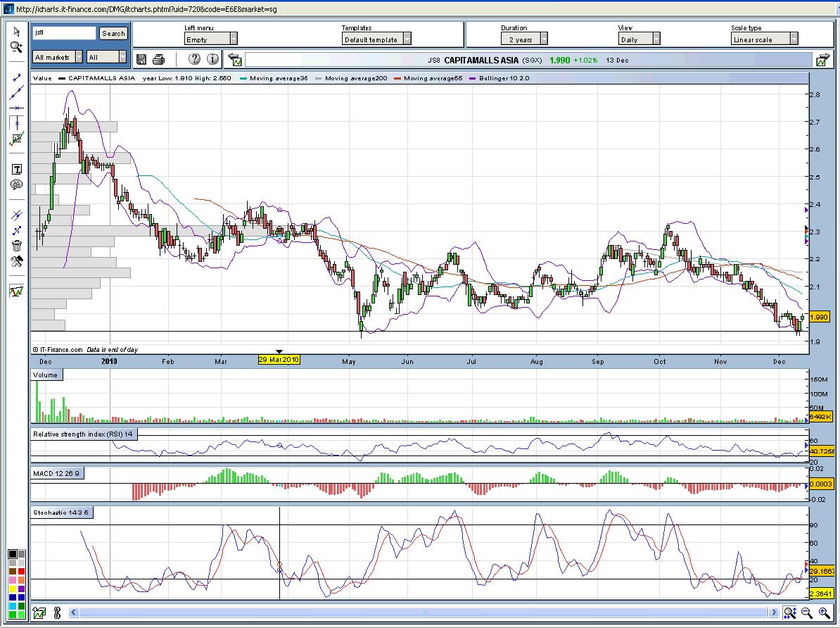Pick the purple color swatch
Viewport: 840px width, 628px height.
tap(21, 589)
